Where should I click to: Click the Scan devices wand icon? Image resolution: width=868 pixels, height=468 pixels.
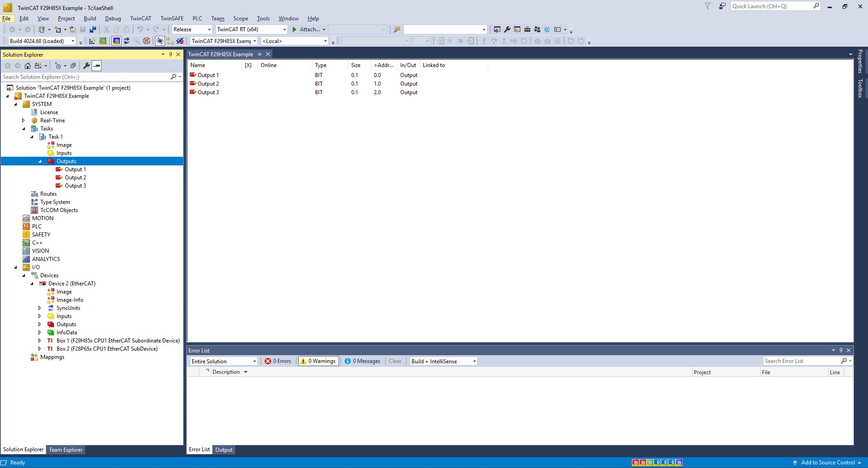point(136,41)
